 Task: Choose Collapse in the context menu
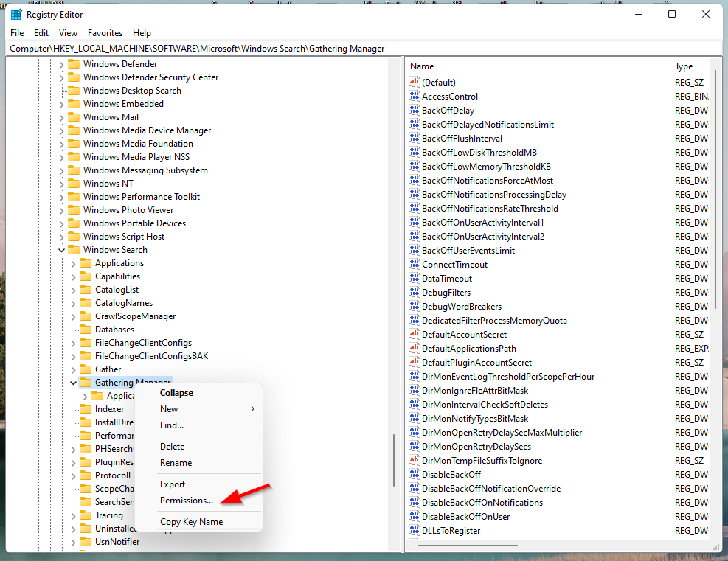176,393
